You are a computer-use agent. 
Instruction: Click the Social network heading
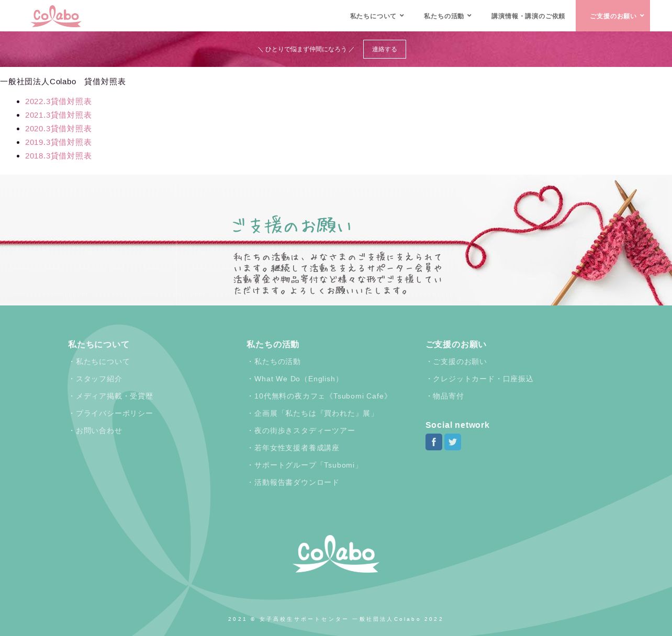point(457,425)
